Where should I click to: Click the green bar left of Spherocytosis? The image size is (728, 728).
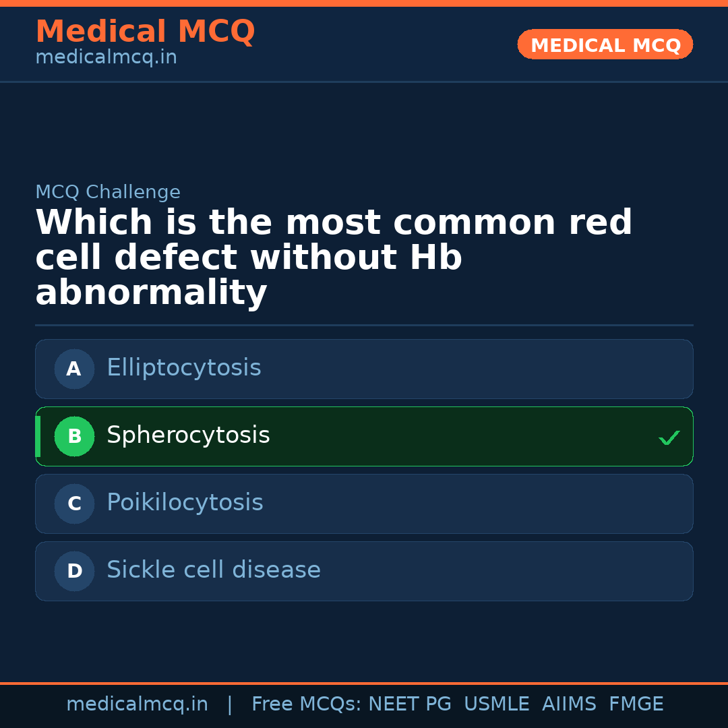[x=38, y=436]
